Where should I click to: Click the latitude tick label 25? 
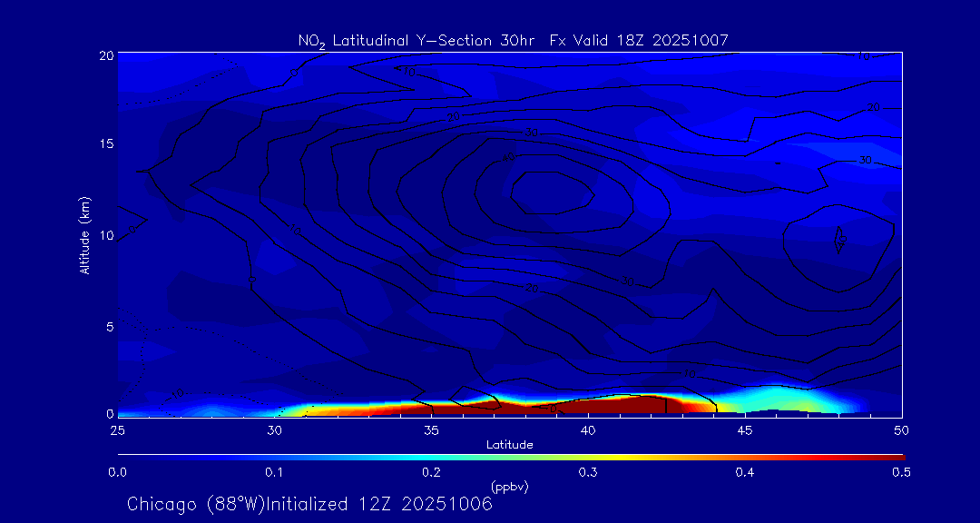[118, 429]
